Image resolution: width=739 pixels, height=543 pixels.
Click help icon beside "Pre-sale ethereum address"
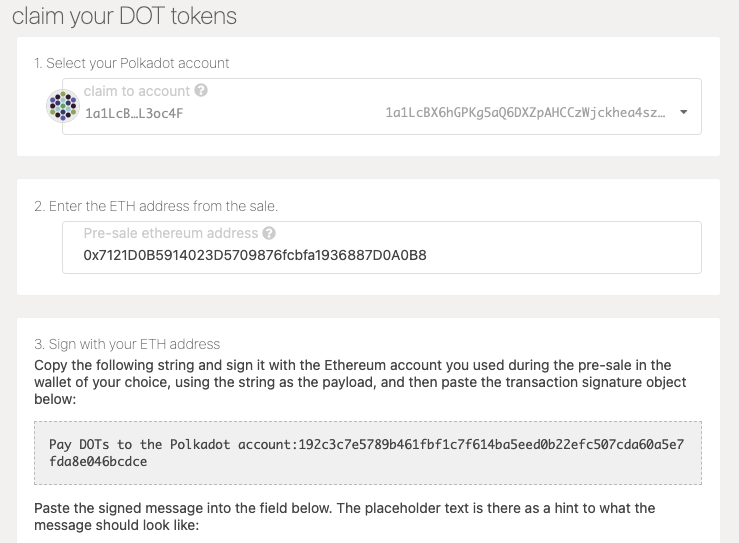coord(269,234)
